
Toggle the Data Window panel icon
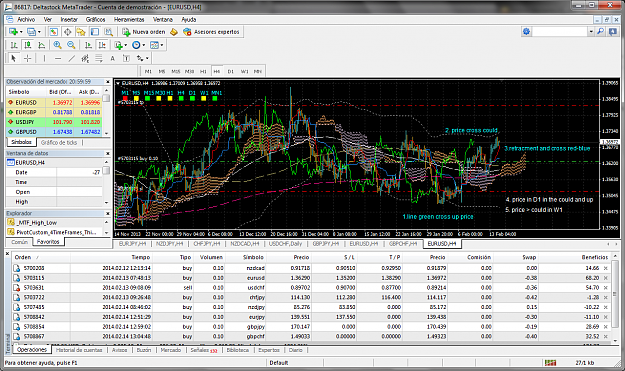[x=67, y=31]
